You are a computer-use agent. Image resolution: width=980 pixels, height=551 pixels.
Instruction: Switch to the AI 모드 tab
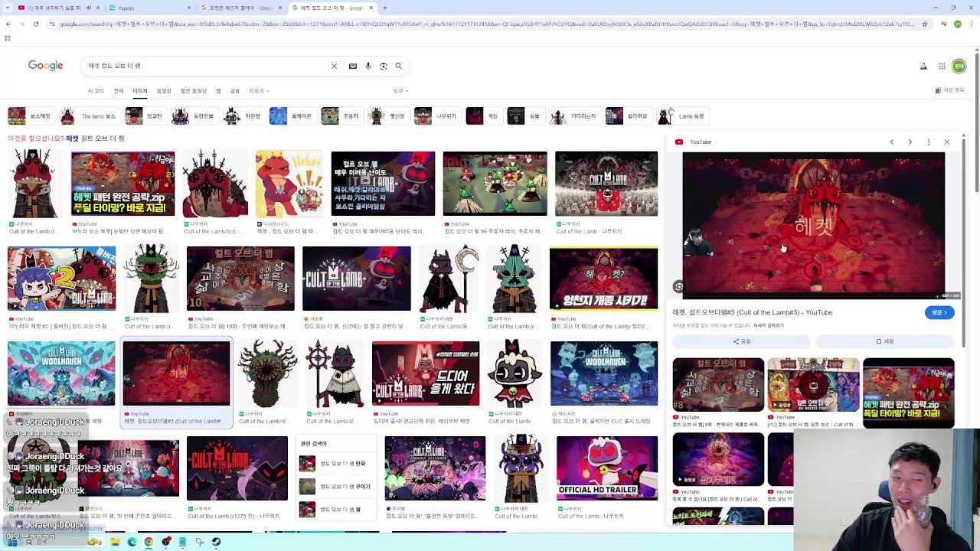[x=96, y=91]
